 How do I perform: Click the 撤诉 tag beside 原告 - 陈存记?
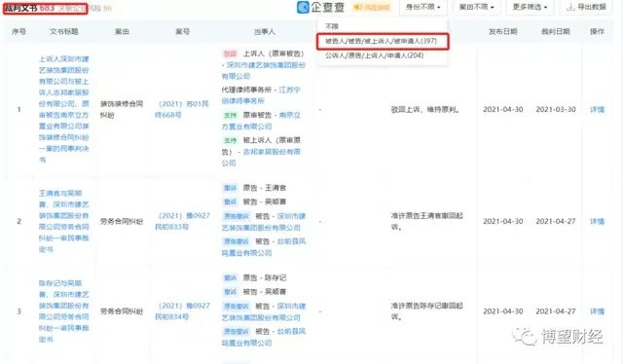230,277
